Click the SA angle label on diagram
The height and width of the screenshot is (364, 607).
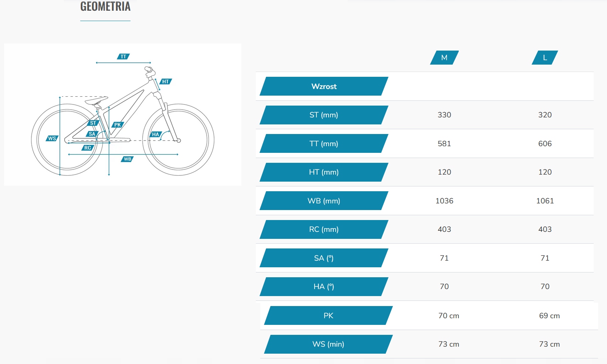(92, 134)
